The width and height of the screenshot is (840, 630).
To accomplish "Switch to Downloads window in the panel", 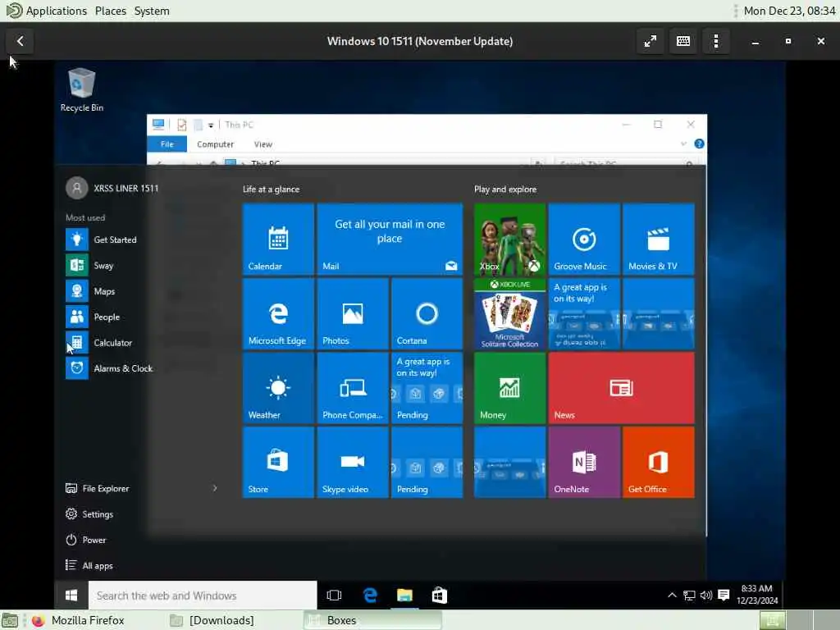I will 212,620.
